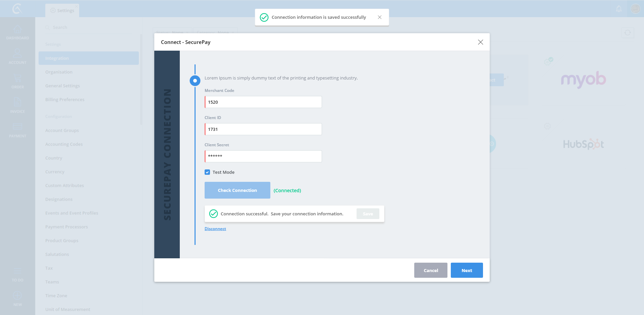
Task: Open the Payment card icon in sidebar
Action: (x=17, y=127)
